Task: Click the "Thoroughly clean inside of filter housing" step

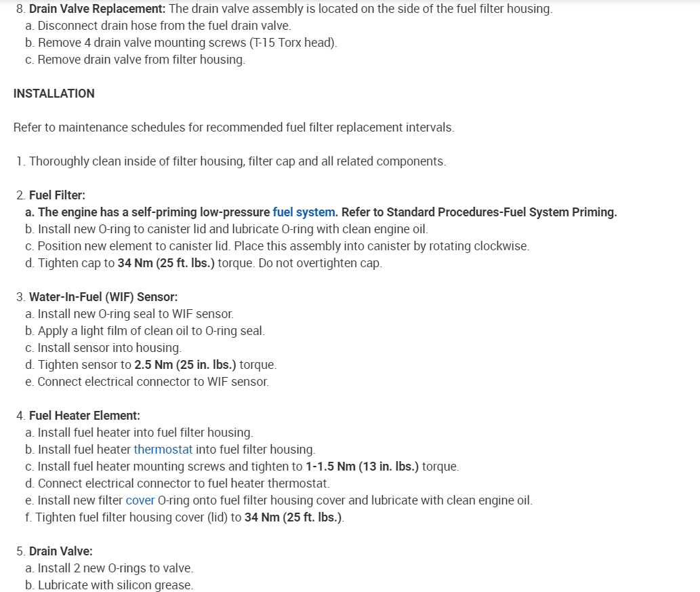Action: coord(237,161)
